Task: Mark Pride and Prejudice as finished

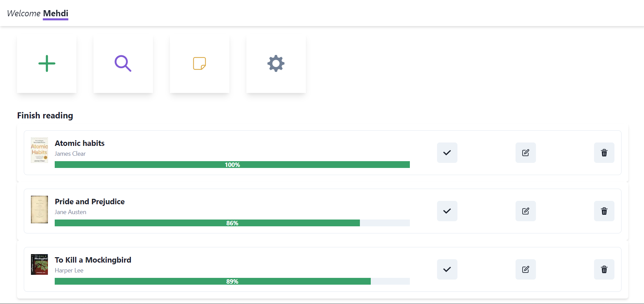Action: coord(447,211)
